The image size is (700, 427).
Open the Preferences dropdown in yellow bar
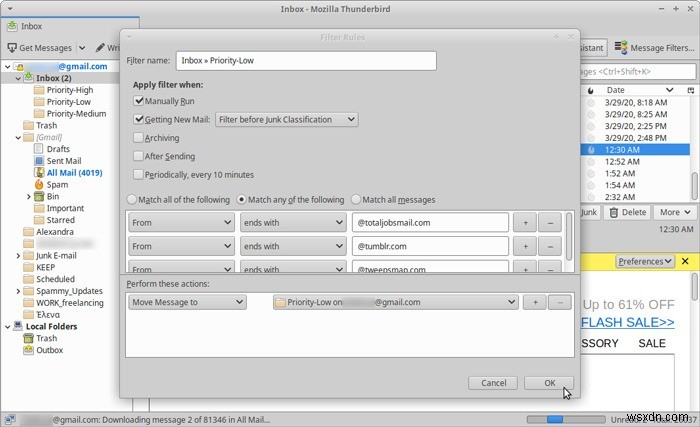(x=645, y=261)
